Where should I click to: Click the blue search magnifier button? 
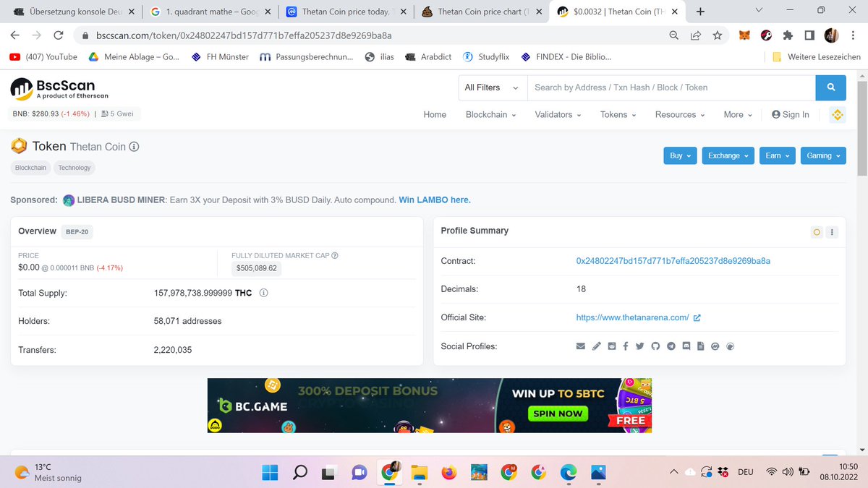tap(830, 87)
